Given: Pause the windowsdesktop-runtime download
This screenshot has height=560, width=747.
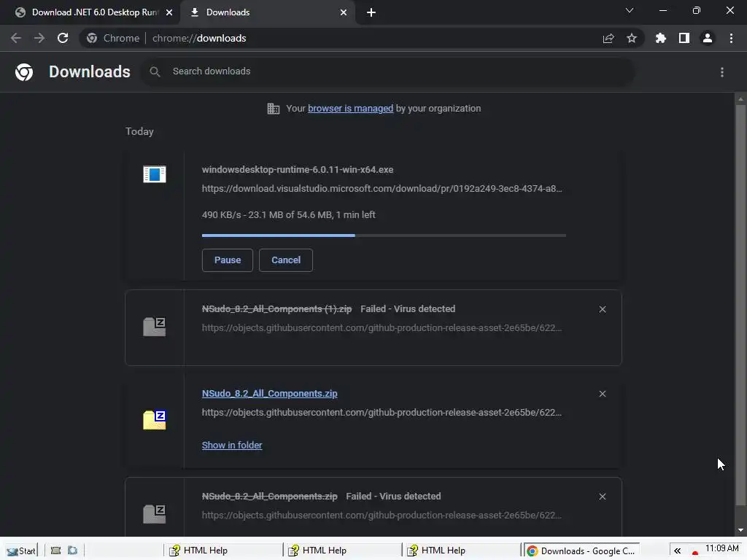Looking at the screenshot, I should (x=228, y=260).
